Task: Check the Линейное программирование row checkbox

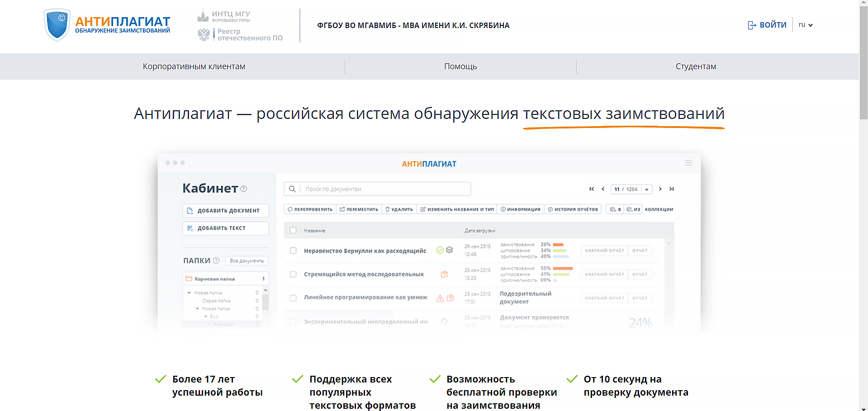Action: pyautogui.click(x=293, y=298)
